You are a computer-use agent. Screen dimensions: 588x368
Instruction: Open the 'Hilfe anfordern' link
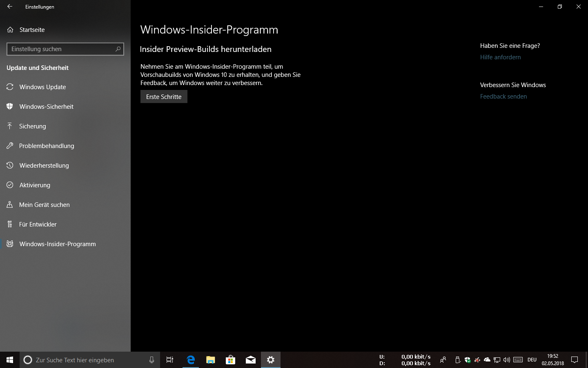tap(500, 57)
